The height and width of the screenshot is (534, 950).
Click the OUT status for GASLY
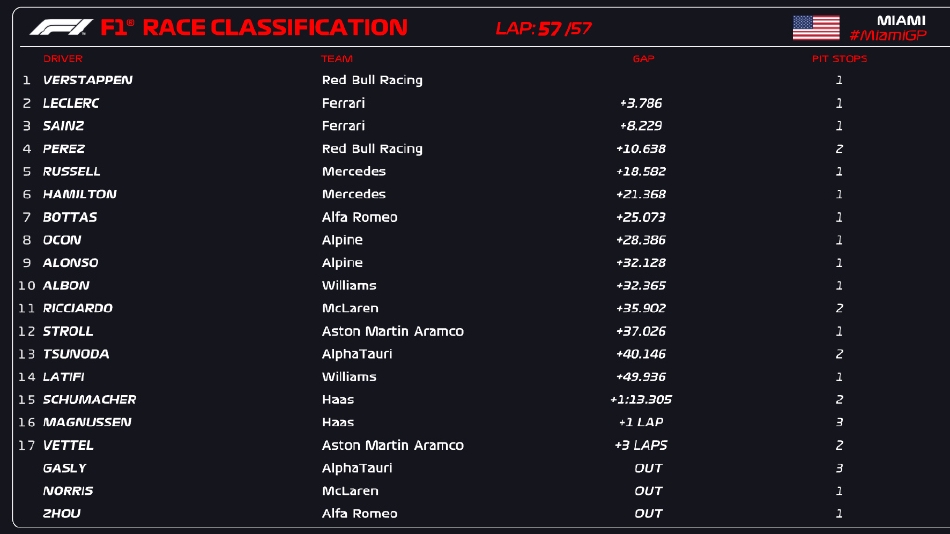tap(648, 468)
